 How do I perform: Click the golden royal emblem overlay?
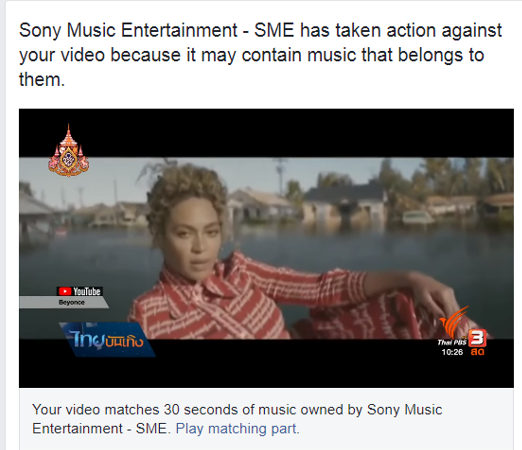click(69, 151)
